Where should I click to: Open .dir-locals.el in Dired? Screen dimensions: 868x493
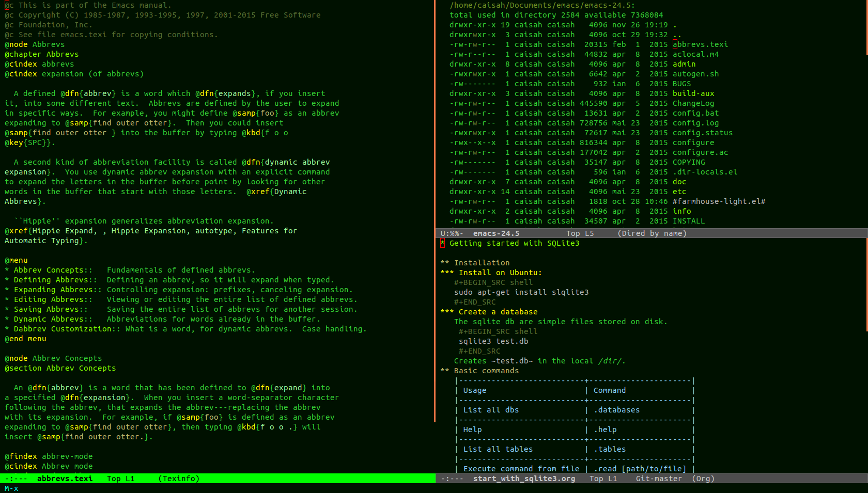(x=705, y=172)
